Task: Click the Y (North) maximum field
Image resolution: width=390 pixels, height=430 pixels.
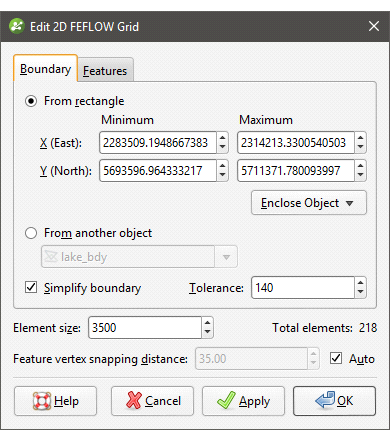Action: pyautogui.click(x=296, y=171)
